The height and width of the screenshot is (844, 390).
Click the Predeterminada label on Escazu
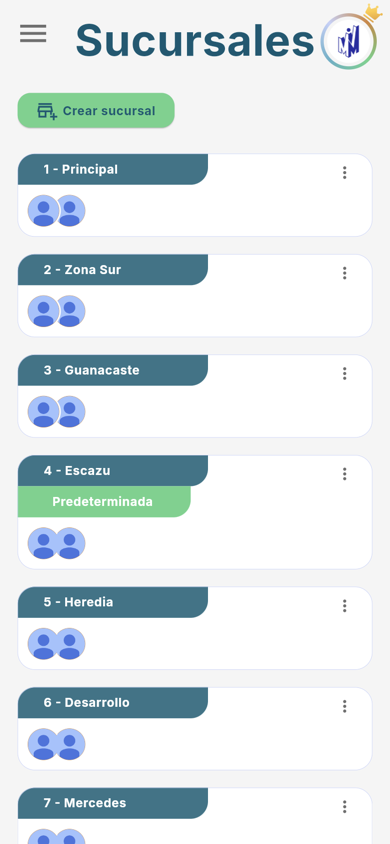click(104, 502)
